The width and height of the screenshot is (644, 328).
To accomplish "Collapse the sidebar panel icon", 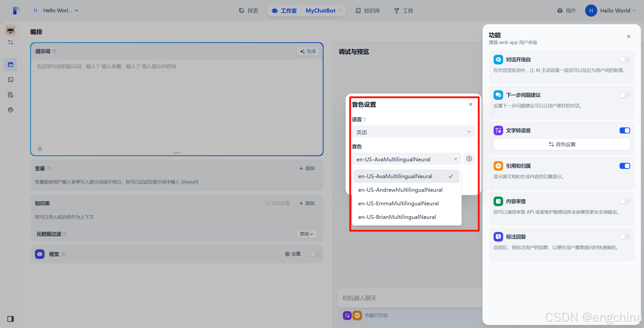I will pos(11,319).
